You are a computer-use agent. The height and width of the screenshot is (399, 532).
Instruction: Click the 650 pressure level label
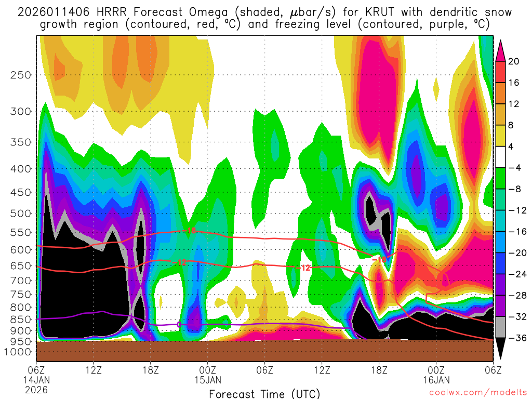coord(21,265)
